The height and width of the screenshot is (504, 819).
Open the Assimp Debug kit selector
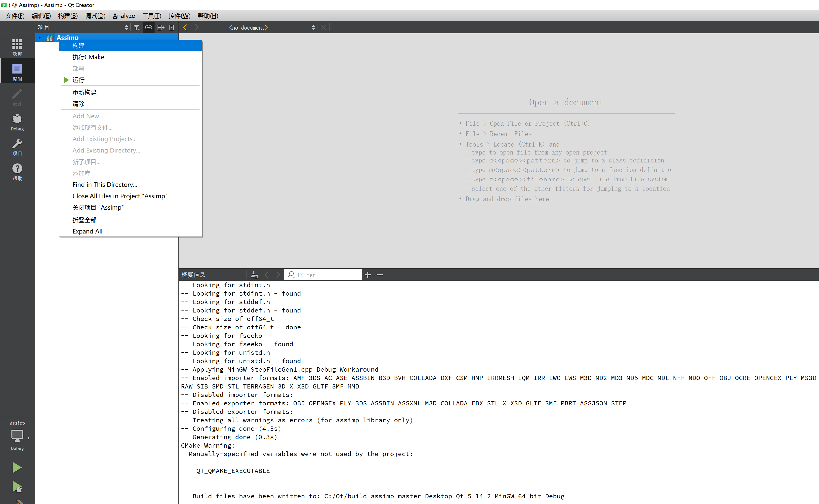tap(17, 435)
